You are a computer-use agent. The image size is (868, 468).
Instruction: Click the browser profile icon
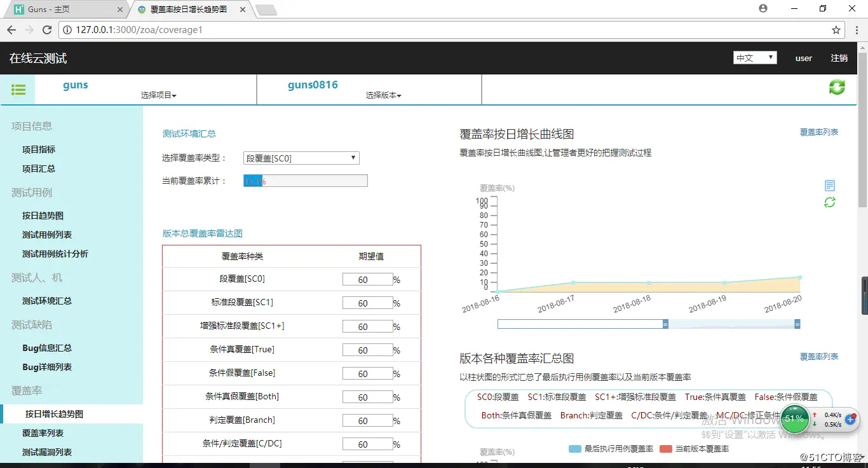[763, 9]
